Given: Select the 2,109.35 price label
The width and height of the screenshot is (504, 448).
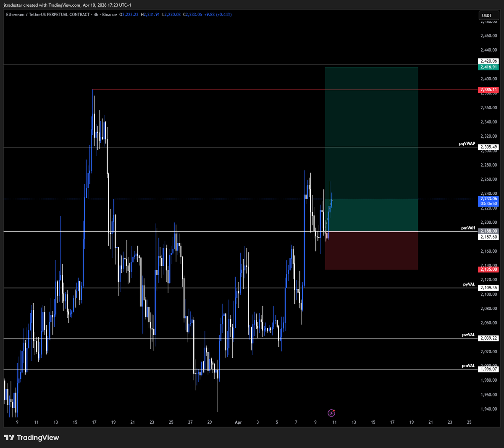Looking at the screenshot, I should pos(488,288).
